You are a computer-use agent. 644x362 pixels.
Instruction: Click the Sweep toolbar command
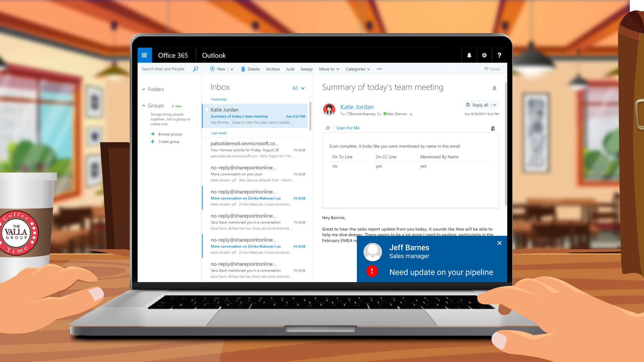pos(306,69)
